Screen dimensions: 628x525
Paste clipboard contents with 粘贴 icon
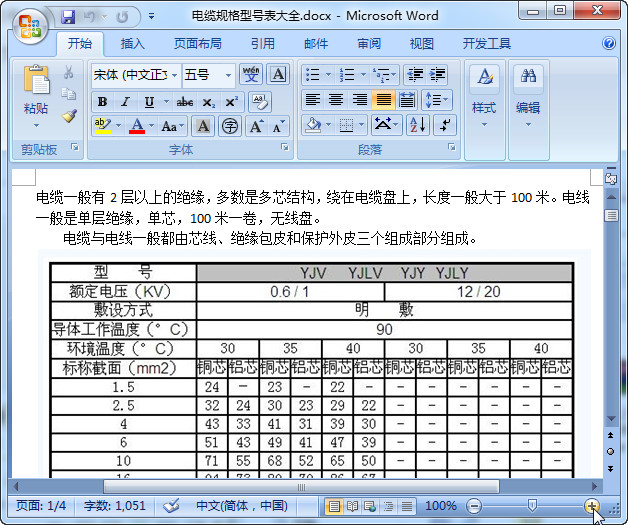pos(36,80)
